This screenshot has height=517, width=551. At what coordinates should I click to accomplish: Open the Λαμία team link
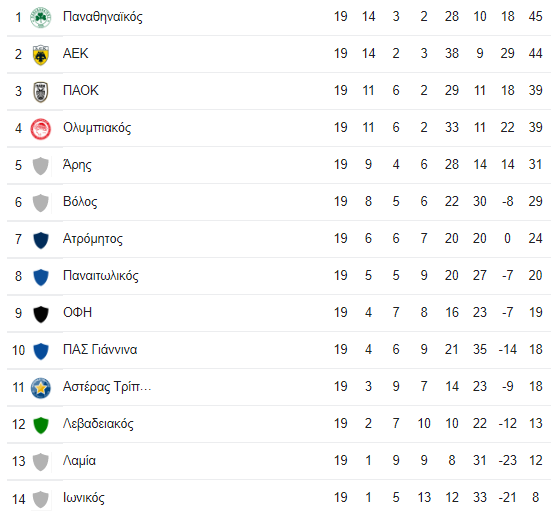click(79, 461)
